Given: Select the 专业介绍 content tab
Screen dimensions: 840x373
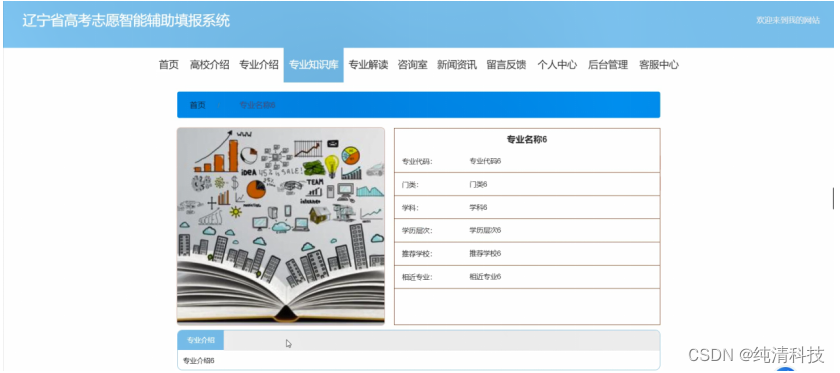Looking at the screenshot, I should click(x=201, y=340).
